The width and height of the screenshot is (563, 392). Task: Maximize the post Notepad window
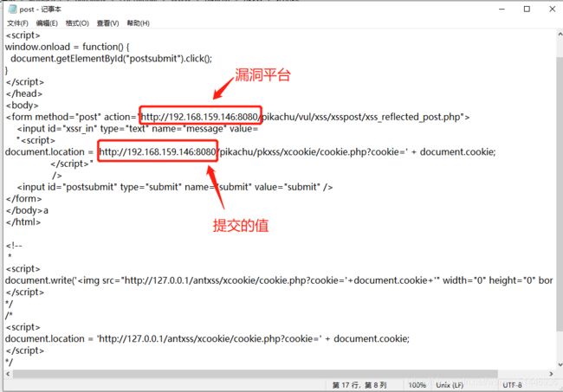coord(527,9)
